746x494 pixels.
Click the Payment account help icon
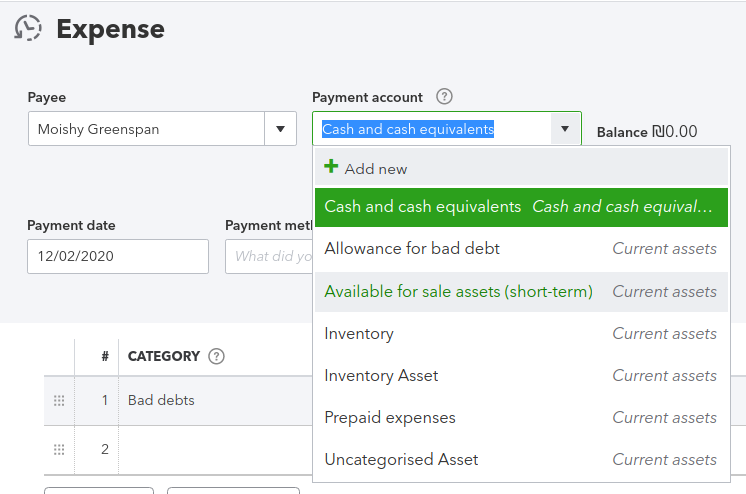click(x=445, y=97)
